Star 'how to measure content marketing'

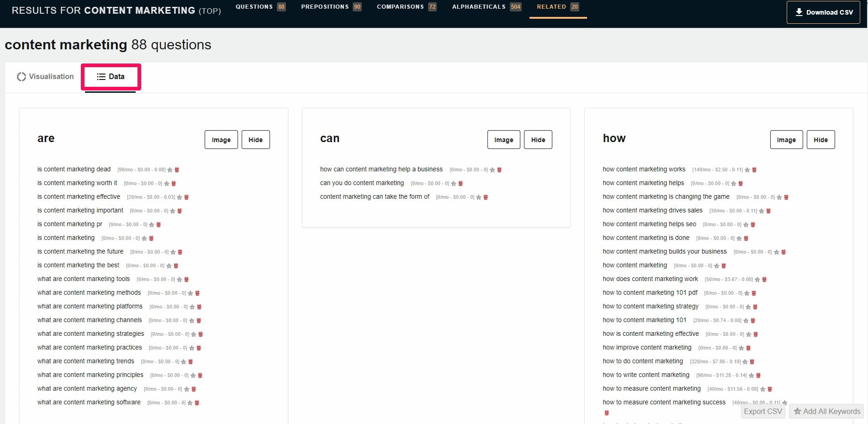coord(762,389)
